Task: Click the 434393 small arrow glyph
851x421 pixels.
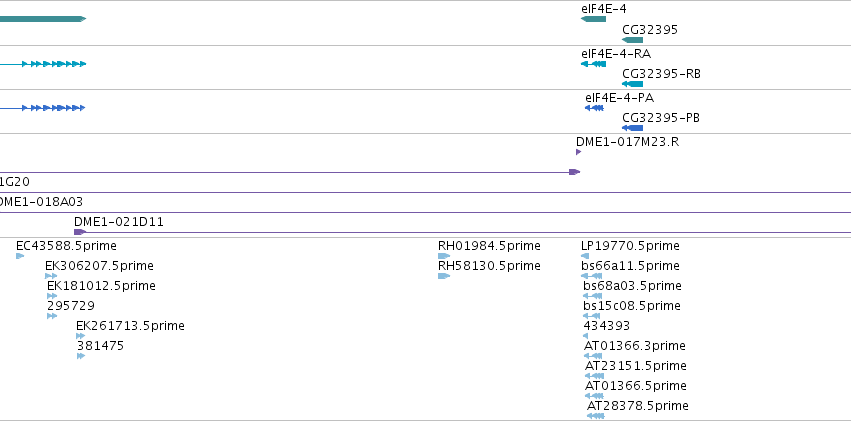Action: tap(586, 336)
